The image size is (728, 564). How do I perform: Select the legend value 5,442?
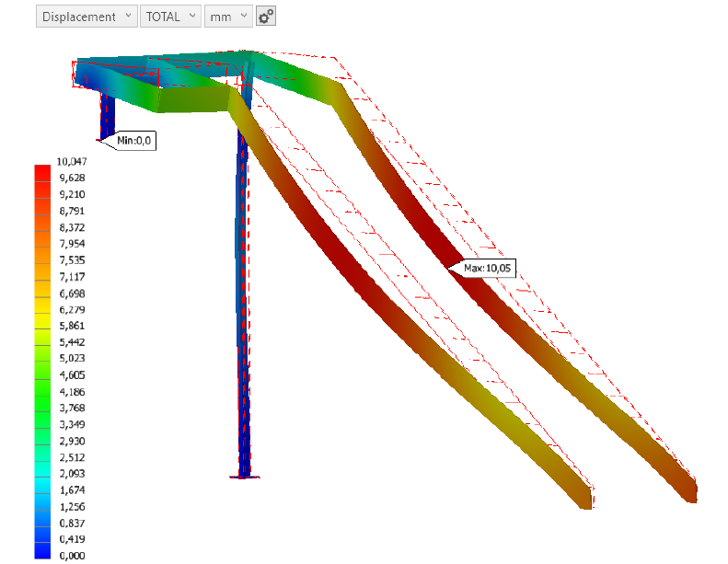(72, 342)
